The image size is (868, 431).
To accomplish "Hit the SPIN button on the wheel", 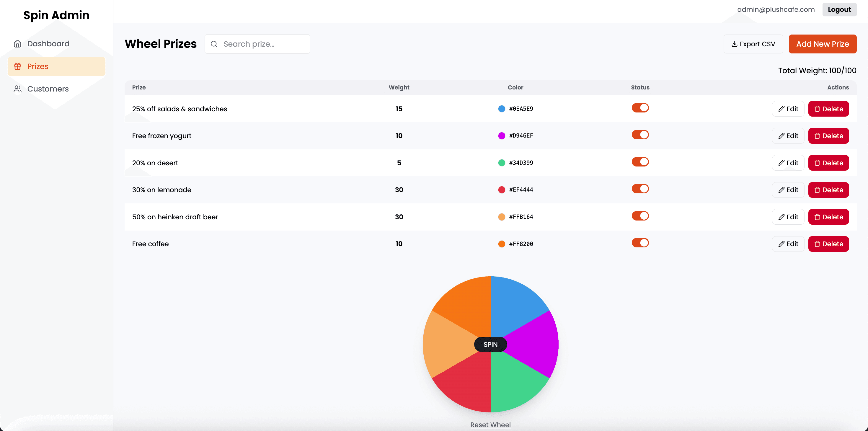I will click(x=490, y=345).
